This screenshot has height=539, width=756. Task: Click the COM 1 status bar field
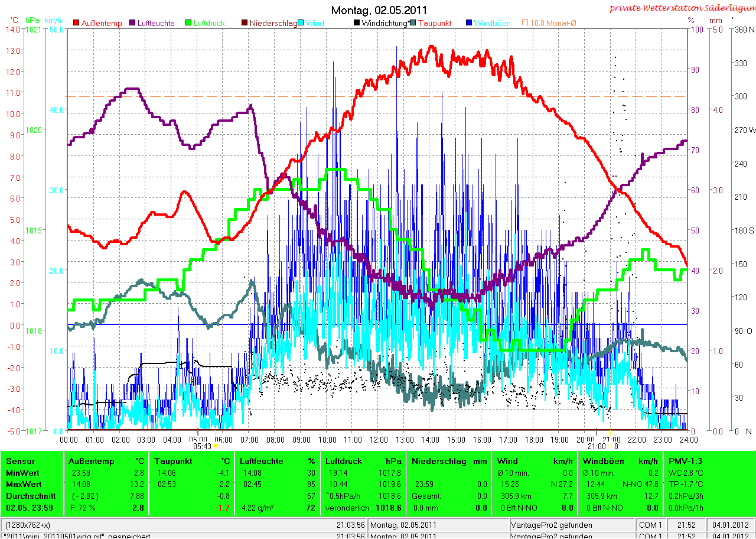pos(653,525)
